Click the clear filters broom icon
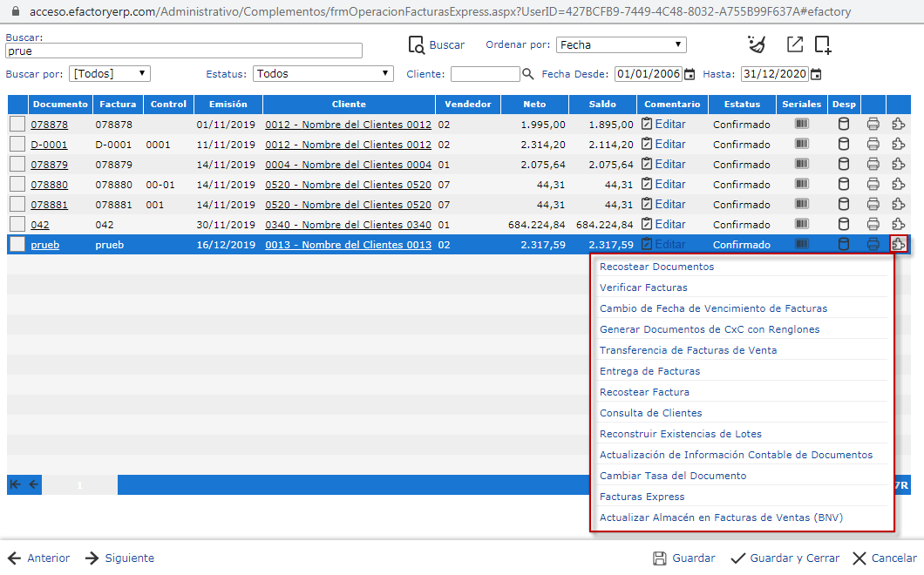Viewport: 924px width, 575px height. [x=757, y=44]
